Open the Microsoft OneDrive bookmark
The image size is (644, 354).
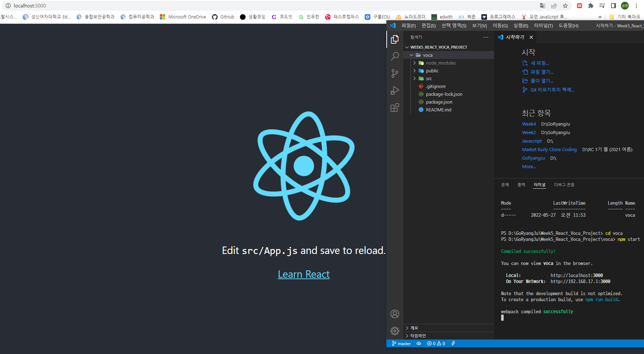point(183,17)
